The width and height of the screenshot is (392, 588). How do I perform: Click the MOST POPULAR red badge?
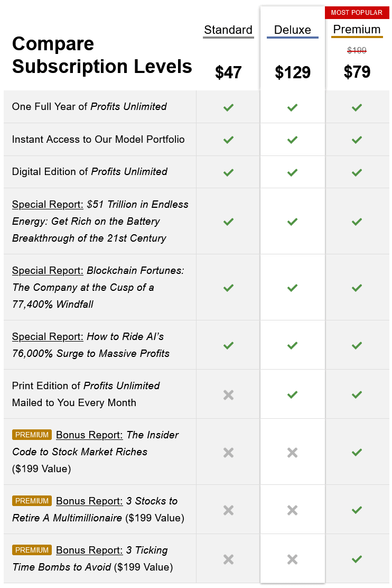tap(357, 12)
